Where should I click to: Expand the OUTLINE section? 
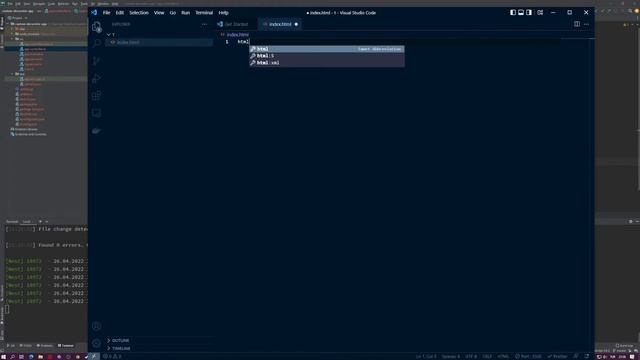[x=159, y=340]
